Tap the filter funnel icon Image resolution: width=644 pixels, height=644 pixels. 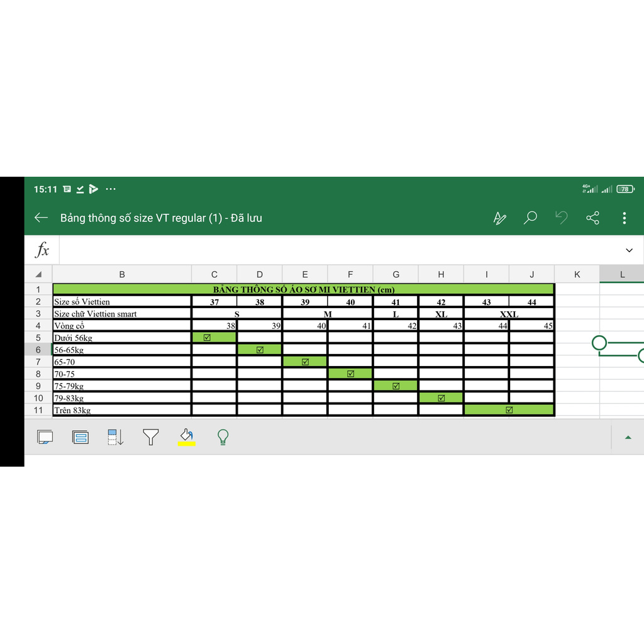coord(151,437)
